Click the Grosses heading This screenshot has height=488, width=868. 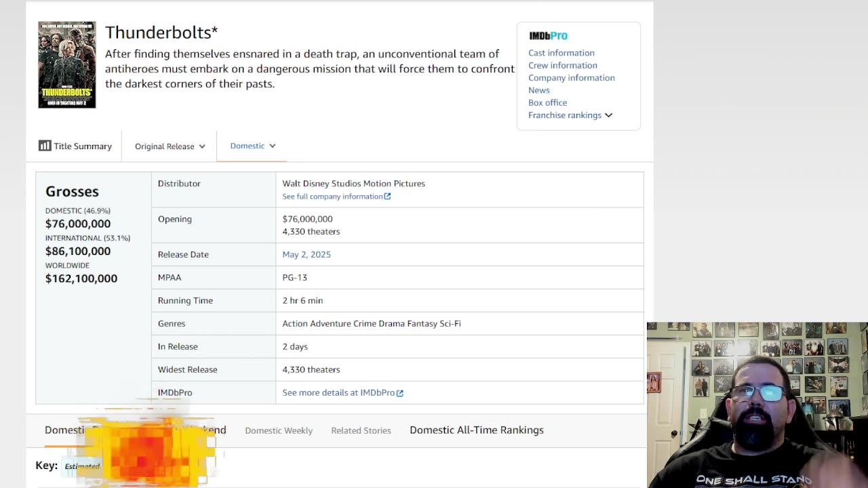point(72,192)
